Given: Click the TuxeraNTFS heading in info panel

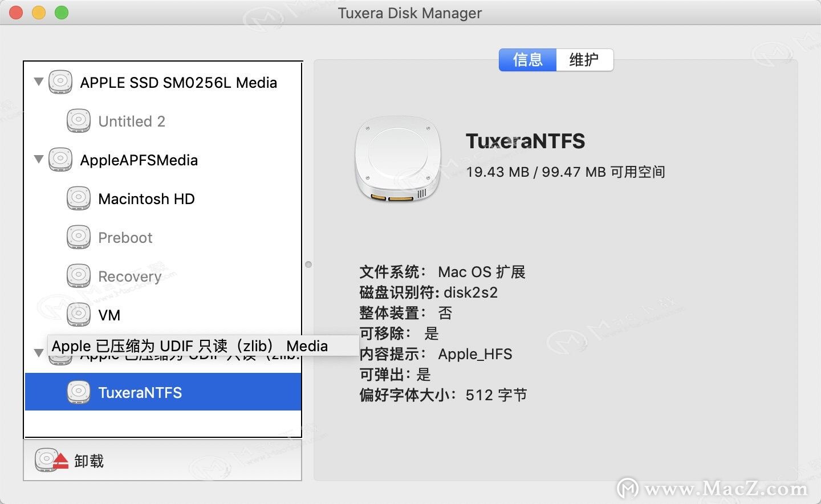Looking at the screenshot, I should (525, 141).
